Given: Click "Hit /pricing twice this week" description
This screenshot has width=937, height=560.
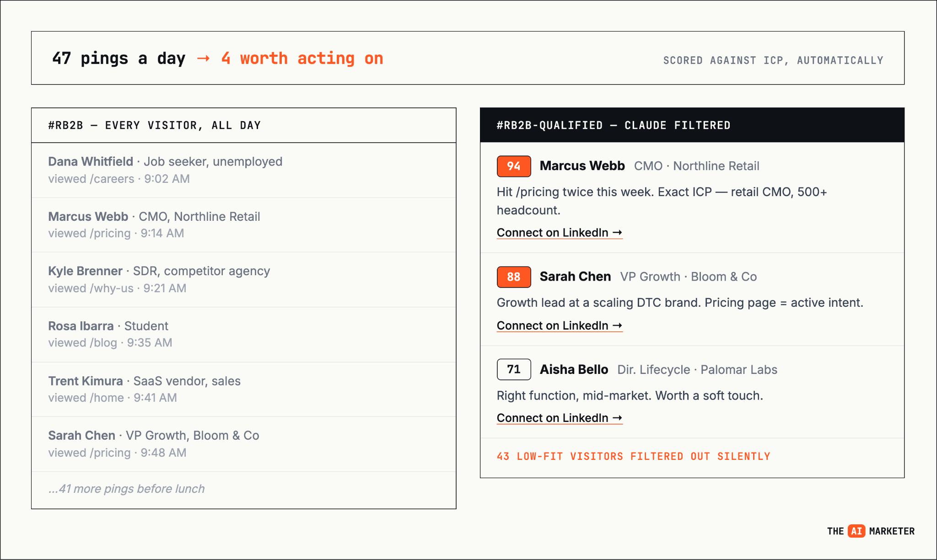Looking at the screenshot, I should pyautogui.click(x=662, y=201).
